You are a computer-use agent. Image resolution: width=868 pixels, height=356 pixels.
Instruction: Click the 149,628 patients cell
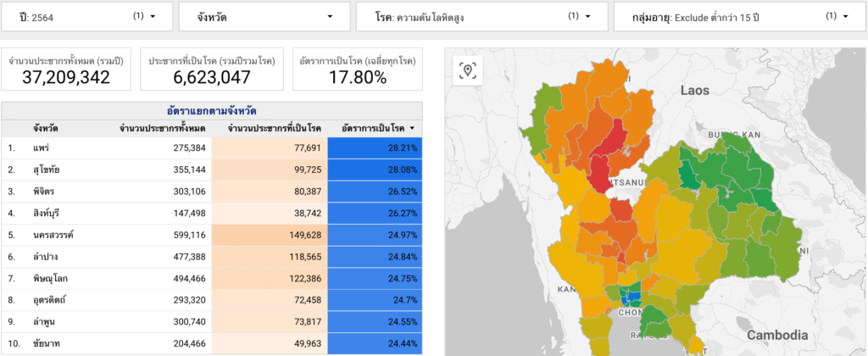270,234
